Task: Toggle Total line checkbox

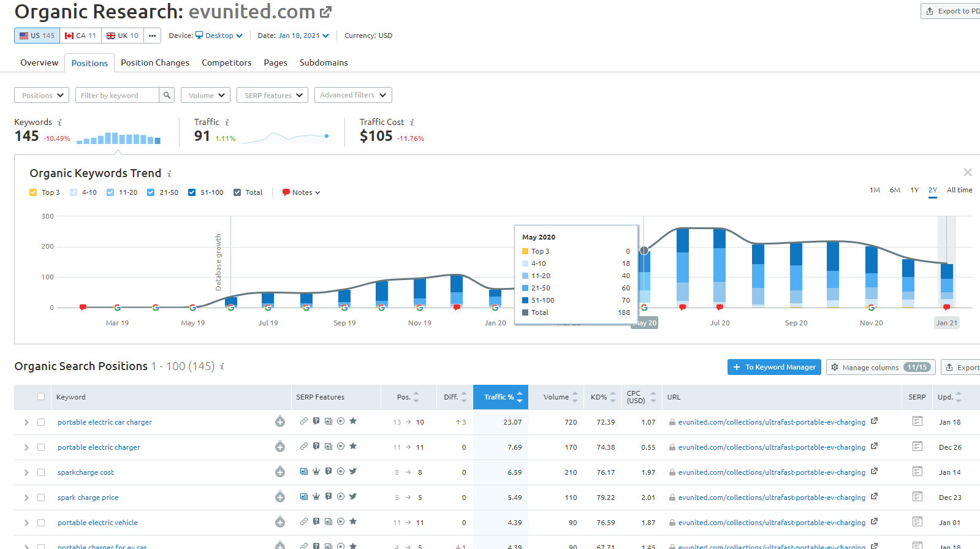Action: (237, 192)
